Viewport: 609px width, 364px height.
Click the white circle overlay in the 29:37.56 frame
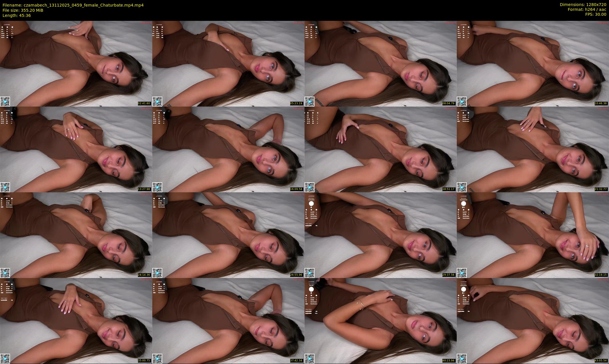click(311, 204)
